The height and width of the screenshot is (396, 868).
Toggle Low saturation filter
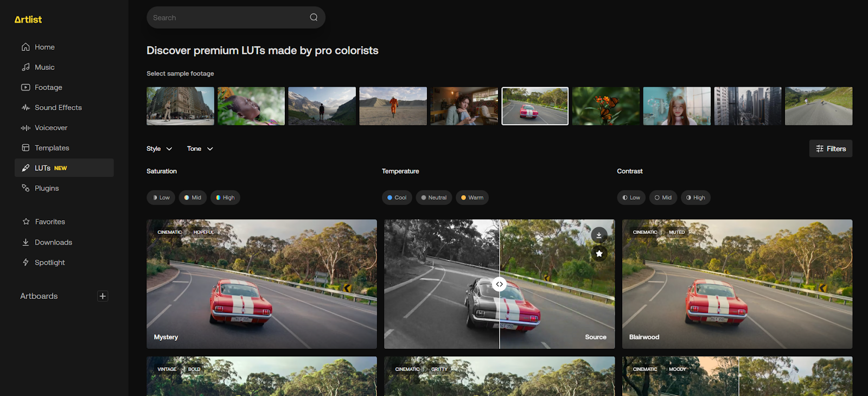(161, 197)
